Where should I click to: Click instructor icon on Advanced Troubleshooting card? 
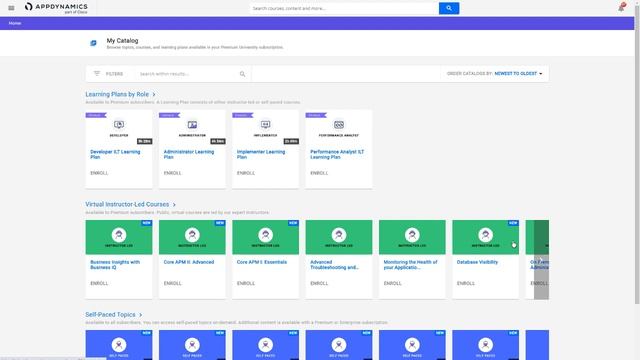339,235
